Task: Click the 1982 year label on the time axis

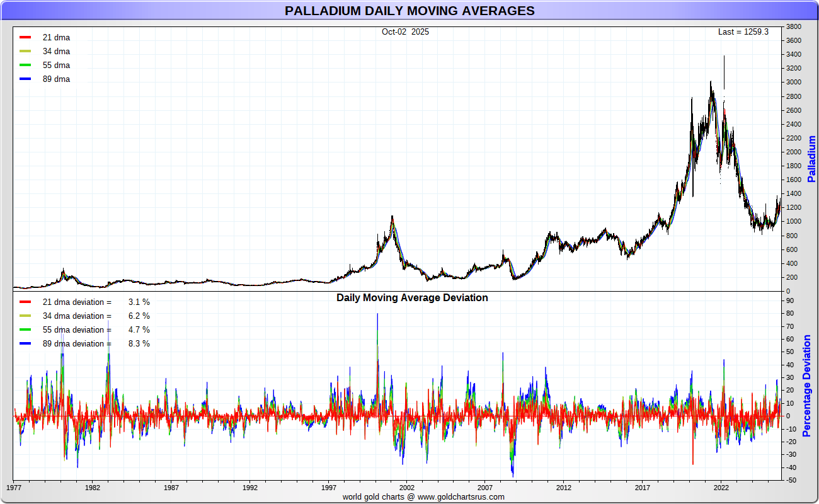Action: click(x=93, y=488)
